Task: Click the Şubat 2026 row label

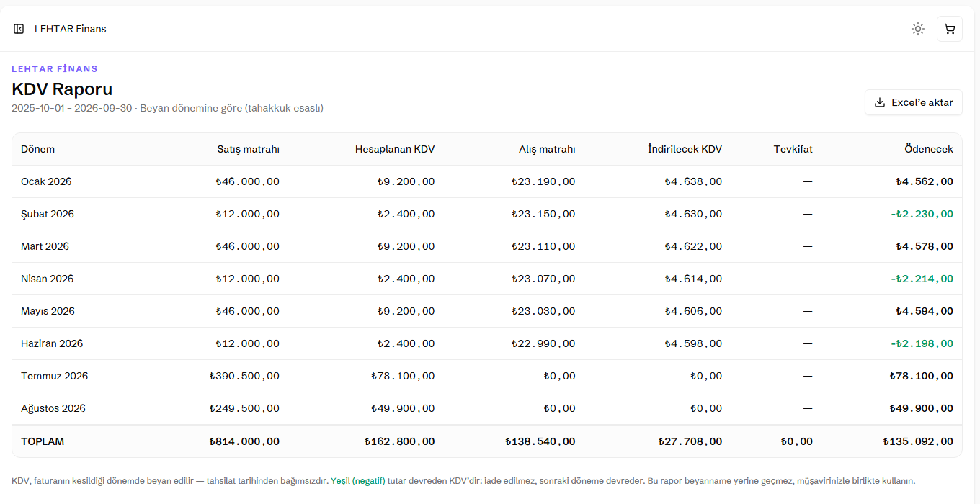Action: (48, 214)
